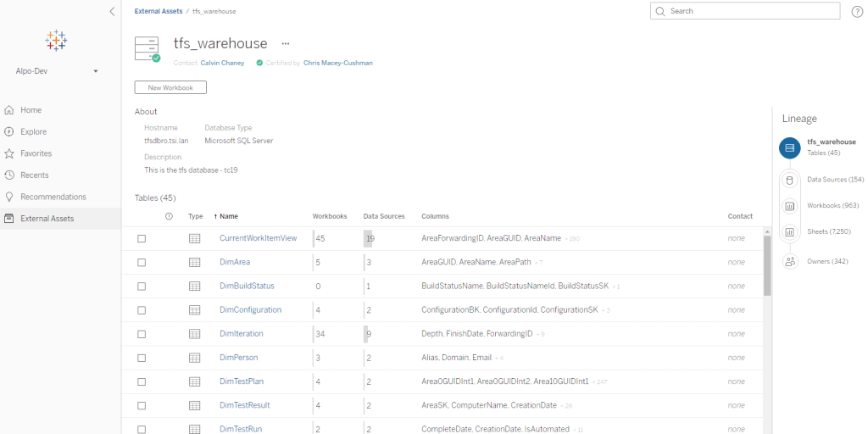Click the tfs_warehouse lineage tables icon
868x434 pixels.
point(790,147)
